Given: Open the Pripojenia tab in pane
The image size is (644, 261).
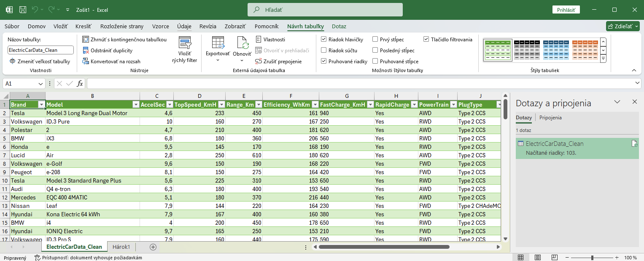Looking at the screenshot, I should 550,118.
